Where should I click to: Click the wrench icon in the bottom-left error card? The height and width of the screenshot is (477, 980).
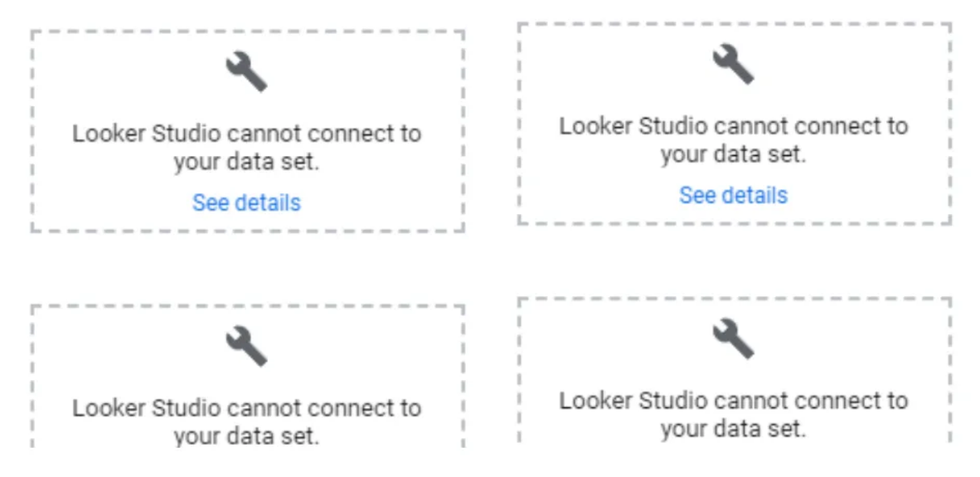tap(246, 346)
